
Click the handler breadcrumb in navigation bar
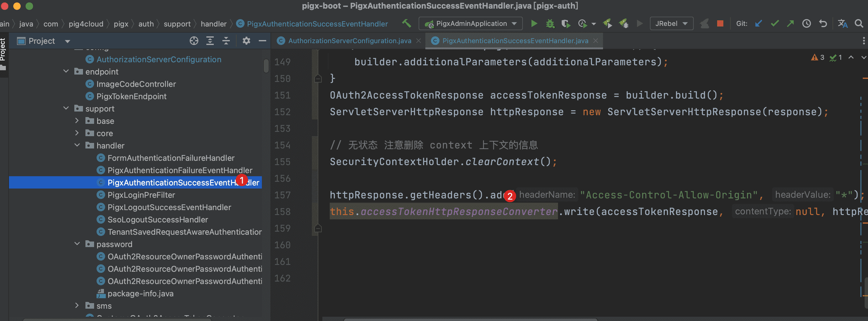point(214,24)
